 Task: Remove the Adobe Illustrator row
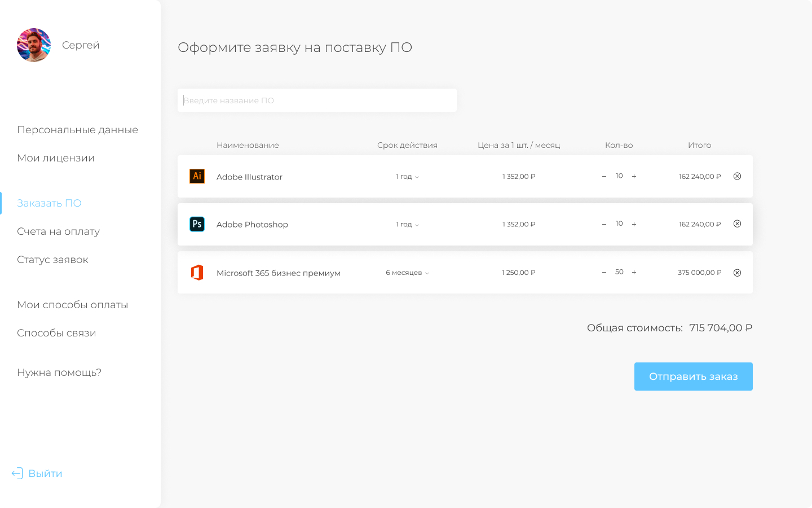[737, 176]
